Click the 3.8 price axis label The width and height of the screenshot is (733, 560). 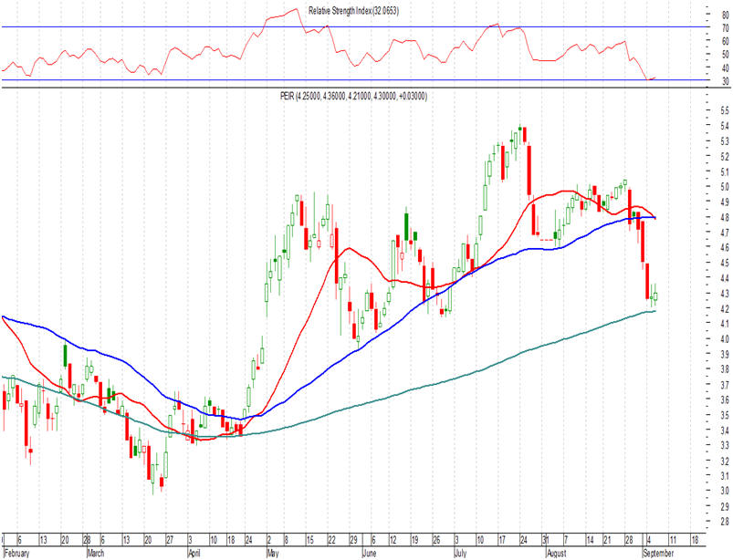[725, 369]
